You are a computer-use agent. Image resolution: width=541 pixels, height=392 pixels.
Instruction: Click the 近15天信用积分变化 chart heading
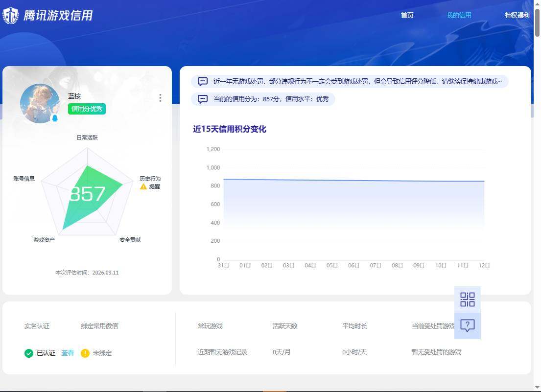coord(230,129)
